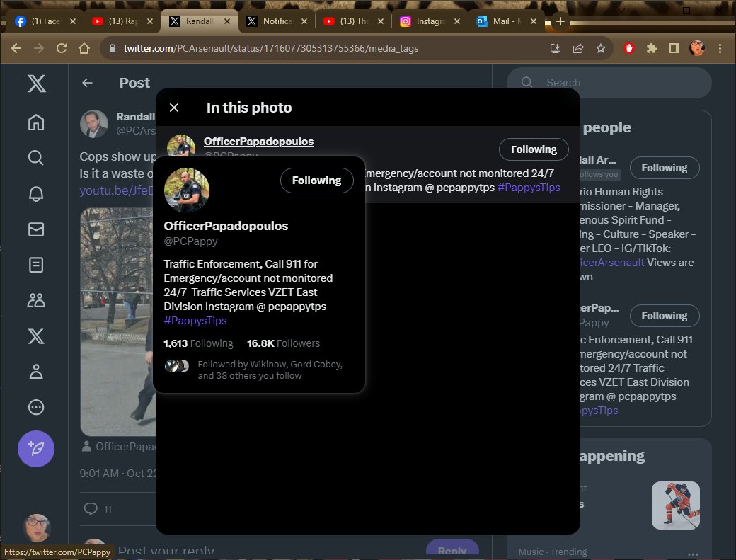736x560 pixels.
Task: Open Extensions puzzle icon
Action: (652, 48)
